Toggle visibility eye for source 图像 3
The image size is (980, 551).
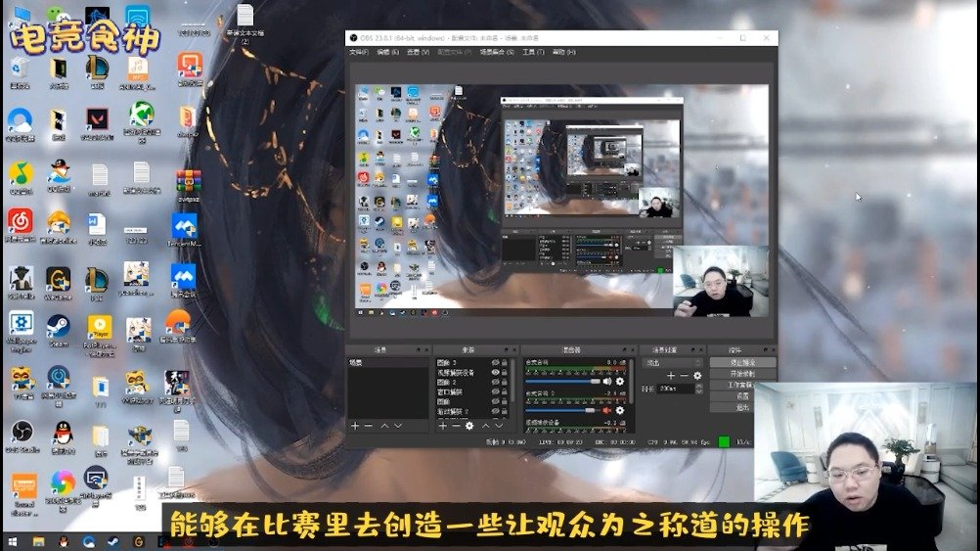[495, 363]
